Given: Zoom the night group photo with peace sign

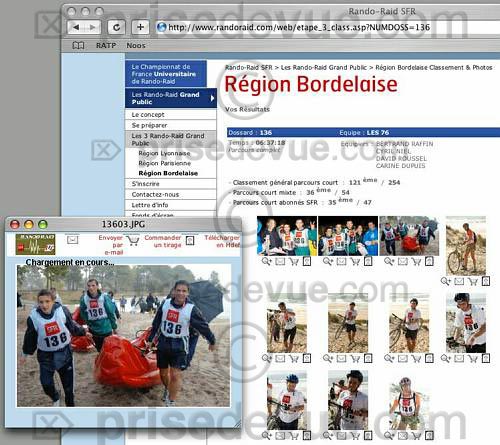Looking at the screenshot, I should click(x=267, y=261).
